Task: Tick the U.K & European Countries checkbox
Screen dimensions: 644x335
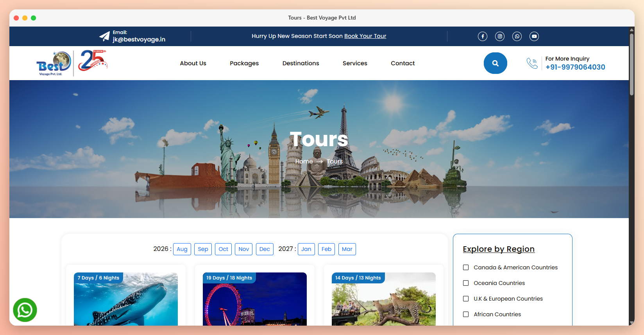Action: [466, 299]
